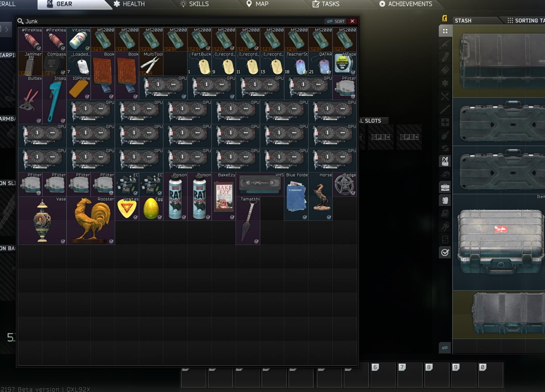Select the antique Vase
545x392 pixels.
pos(42,220)
